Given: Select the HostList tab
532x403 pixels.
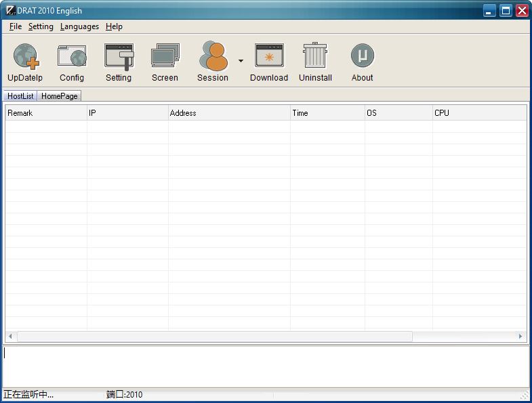Looking at the screenshot, I should [x=20, y=96].
